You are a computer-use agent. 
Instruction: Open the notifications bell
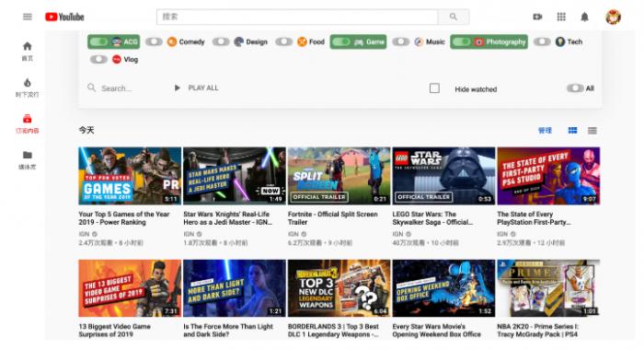tap(584, 17)
